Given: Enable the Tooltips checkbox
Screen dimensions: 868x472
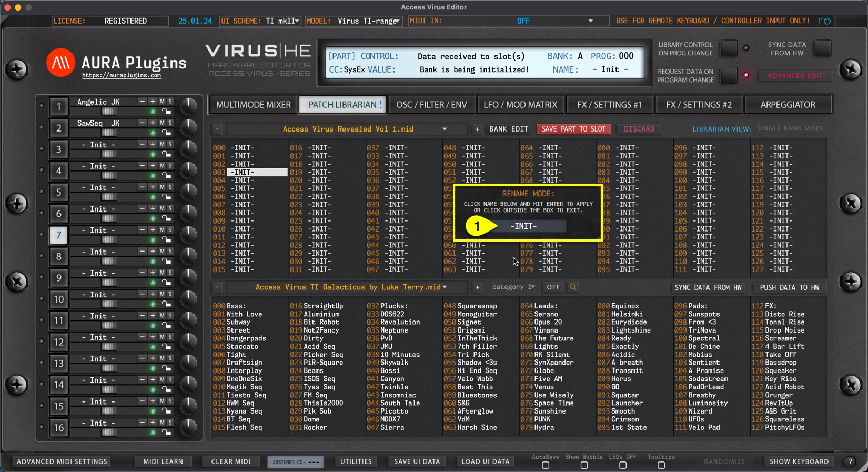Looking at the screenshot, I should tap(661, 466).
